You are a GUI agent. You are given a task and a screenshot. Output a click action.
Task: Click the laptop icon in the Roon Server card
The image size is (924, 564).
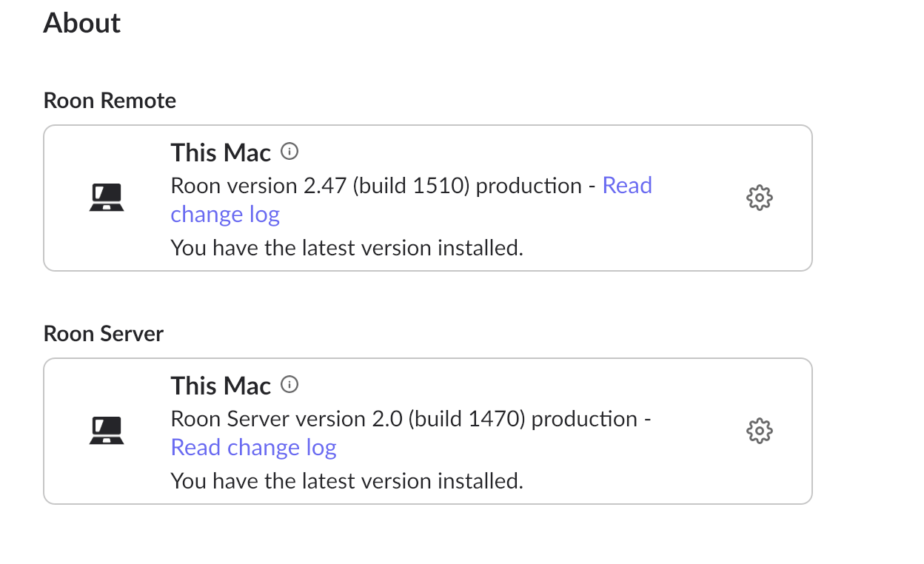coord(107,430)
